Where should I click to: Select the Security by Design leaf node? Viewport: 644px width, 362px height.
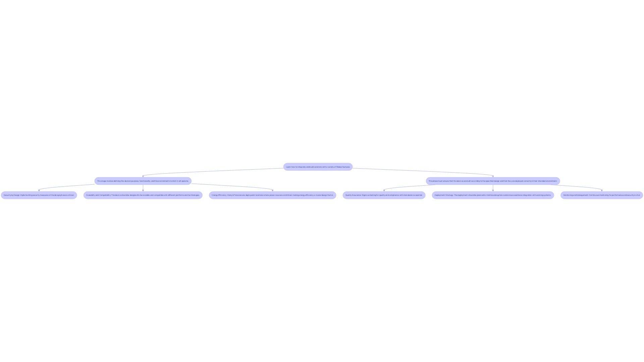[x=39, y=195]
